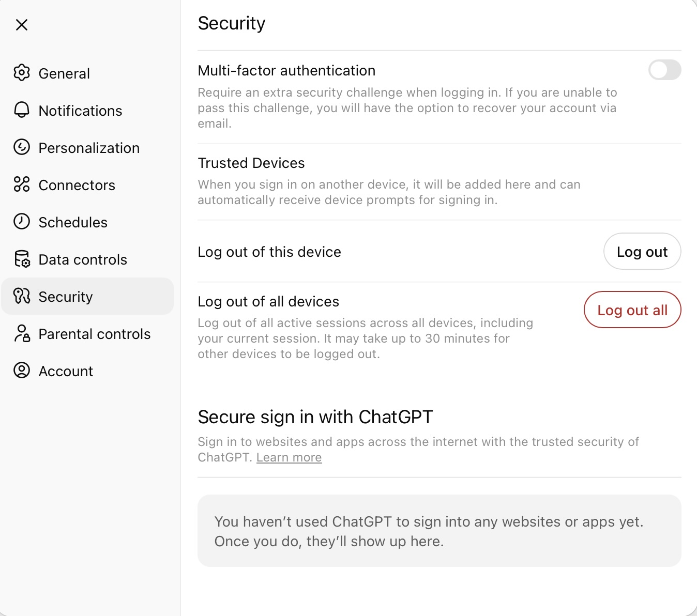Screen dimensions: 697x616
Task: Close the settings dialog with X
Action: [x=22, y=24]
